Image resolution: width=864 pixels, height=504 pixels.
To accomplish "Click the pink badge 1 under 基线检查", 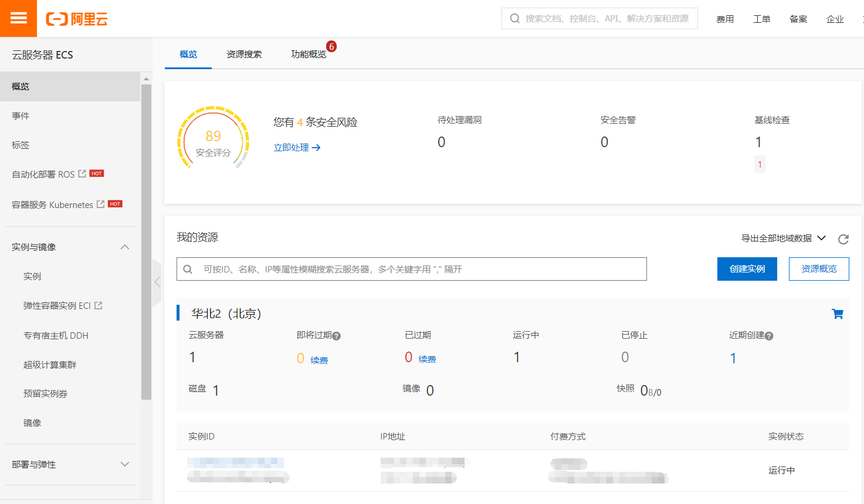I will coord(760,165).
